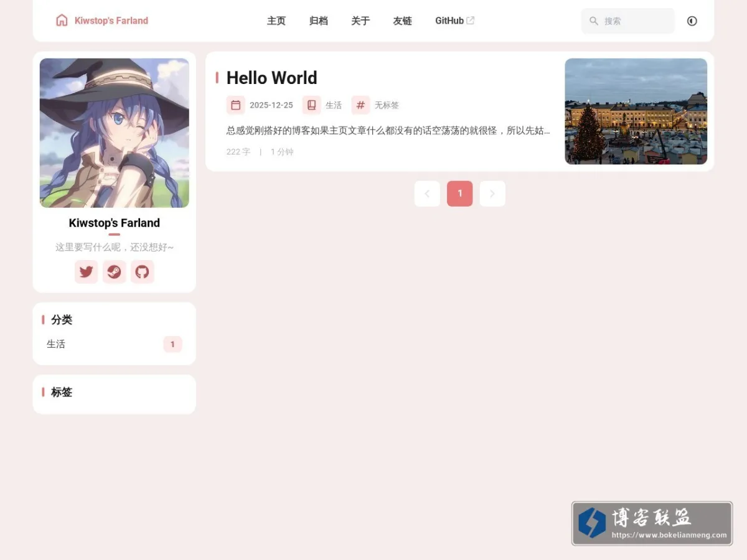Open the 关于 menu item
747x560 pixels.
coord(360,21)
